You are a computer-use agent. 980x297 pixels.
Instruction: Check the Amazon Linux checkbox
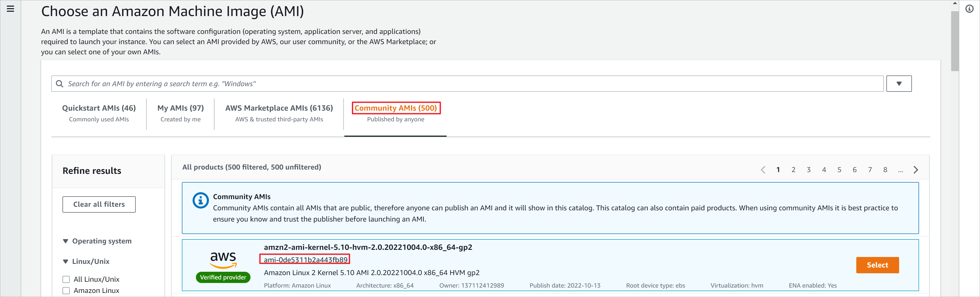pyautogui.click(x=66, y=291)
